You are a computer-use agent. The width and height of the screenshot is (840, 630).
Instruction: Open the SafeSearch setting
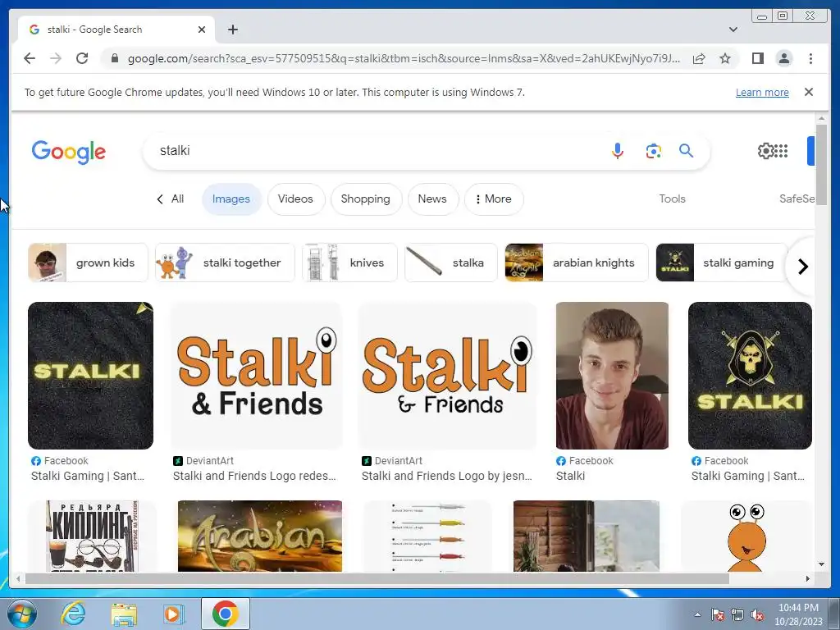(797, 199)
